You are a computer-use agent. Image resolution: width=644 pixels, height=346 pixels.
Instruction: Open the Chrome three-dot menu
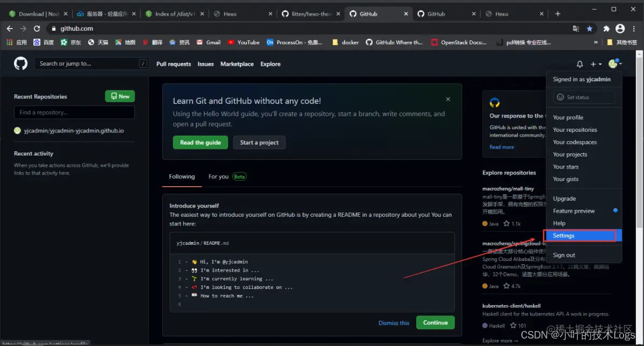click(634, 29)
